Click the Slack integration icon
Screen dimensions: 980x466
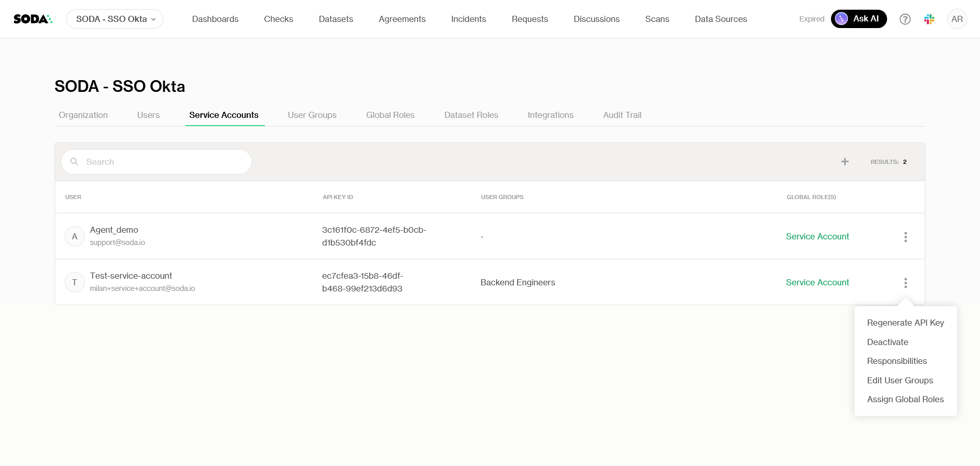929,19
